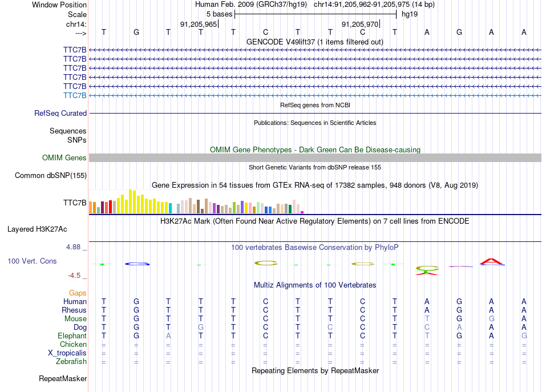Open the GTEx tissue expression bar chart
Image resolution: width=542 pixels, height=392 pixels.
[196, 201]
